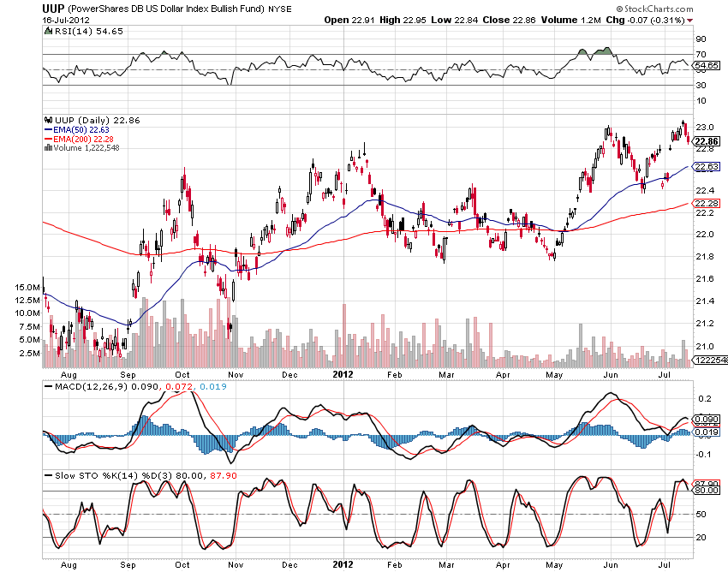Select the red EMA(200) legend line swatch
The height and width of the screenshot is (572, 728).
(x=48, y=140)
